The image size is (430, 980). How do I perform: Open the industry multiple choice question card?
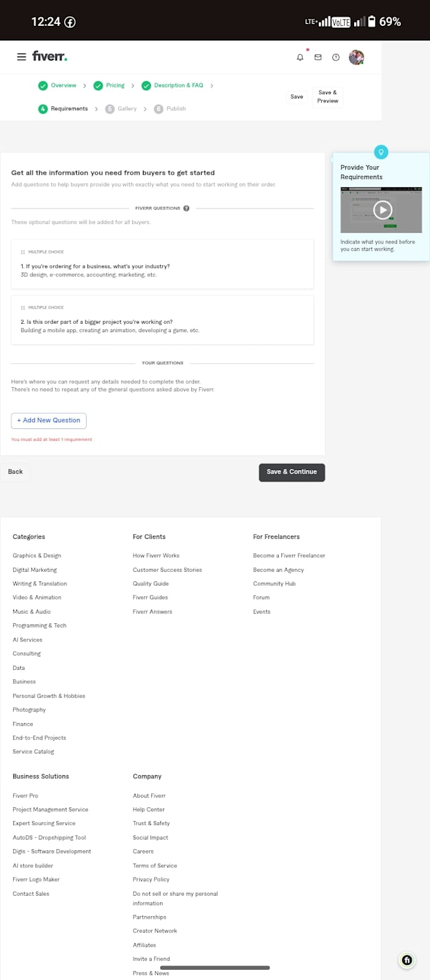pyautogui.click(x=163, y=264)
